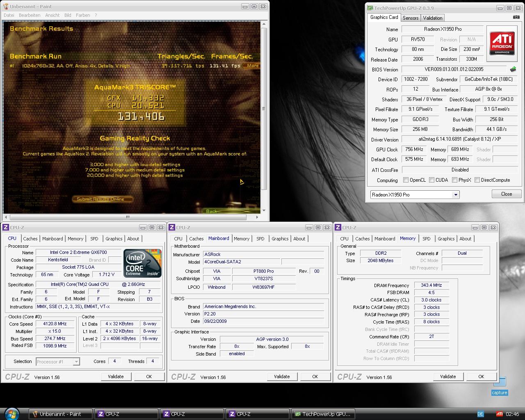The image size is (525, 420).
Task: Open the Processor #1 selection dropdown
Action: point(76,362)
